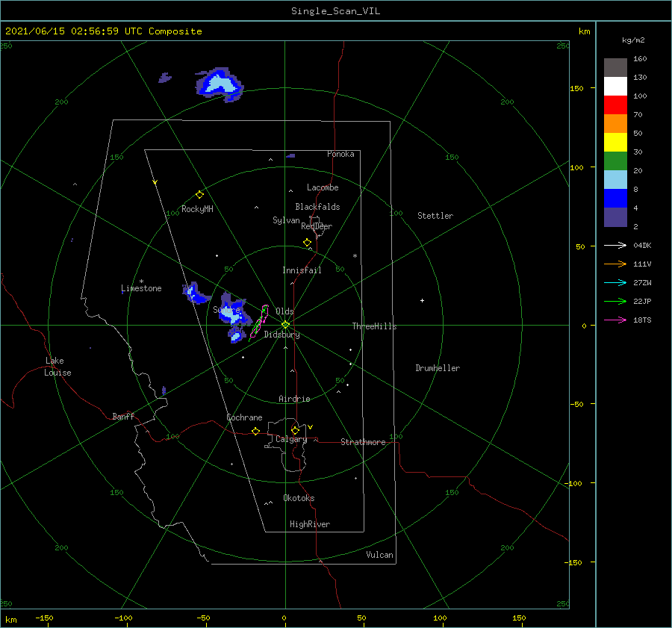Image resolution: width=672 pixels, height=628 pixels.
Task: Click the Olds town label
Action: pos(284,311)
